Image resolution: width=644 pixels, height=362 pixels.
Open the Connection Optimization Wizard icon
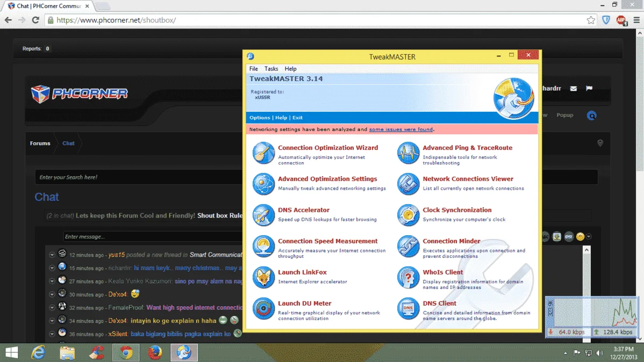263,153
